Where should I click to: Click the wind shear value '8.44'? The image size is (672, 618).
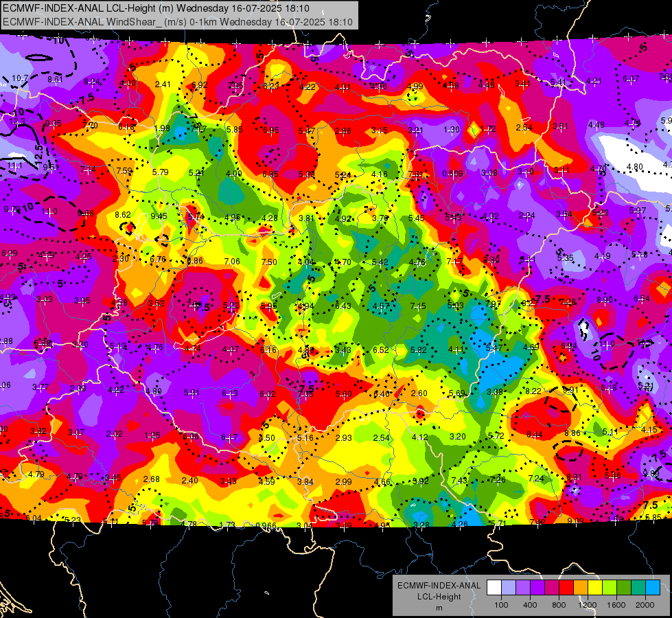535,435
